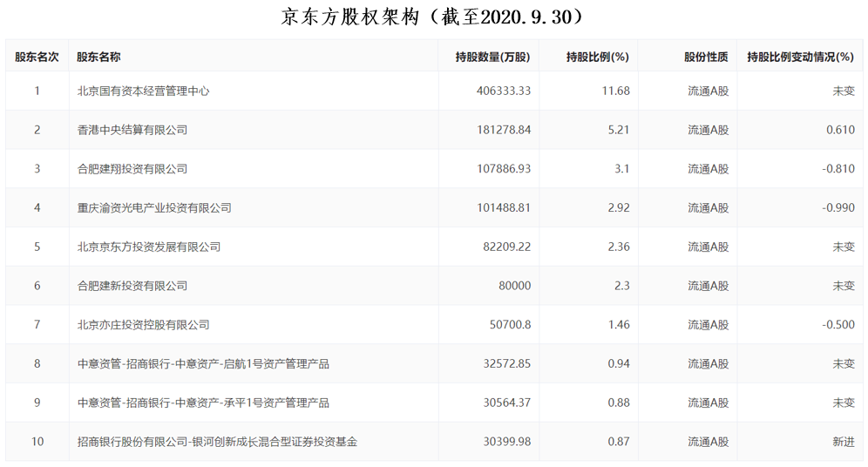Click holding ratio 2.36
Viewport: 868px width, 467px height.
click(619, 247)
